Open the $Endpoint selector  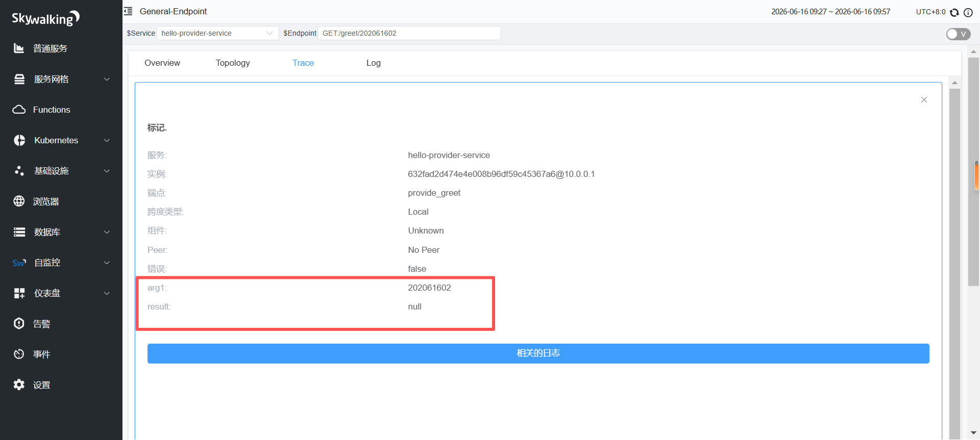pyautogui.click(x=409, y=33)
